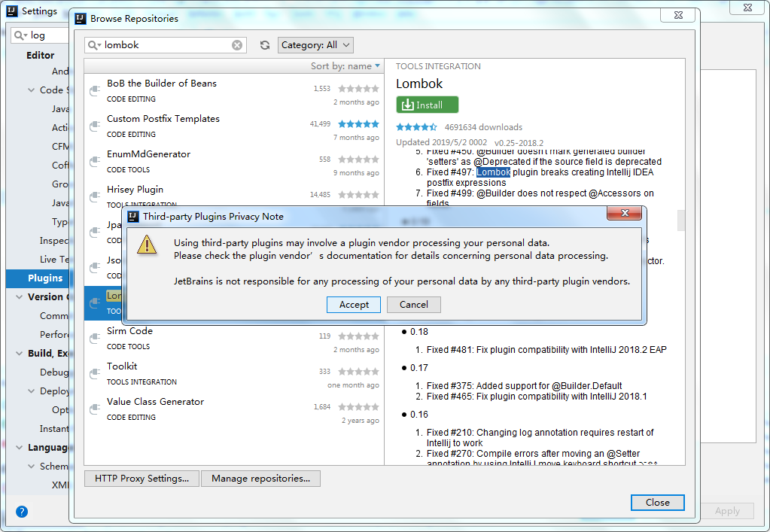Click highlighted Lombok word in change notes
Screen dimensions: 770x532
pos(493,172)
